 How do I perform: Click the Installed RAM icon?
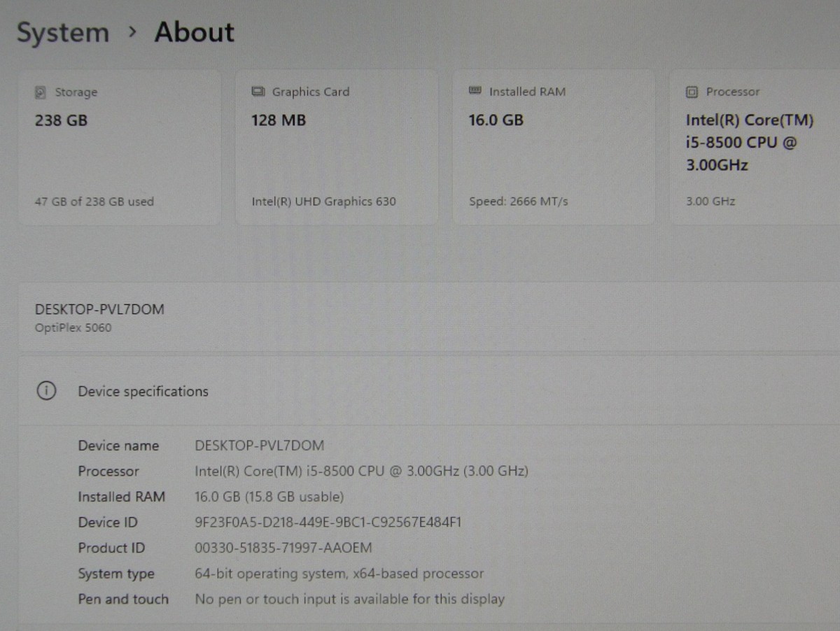pyautogui.click(x=475, y=91)
